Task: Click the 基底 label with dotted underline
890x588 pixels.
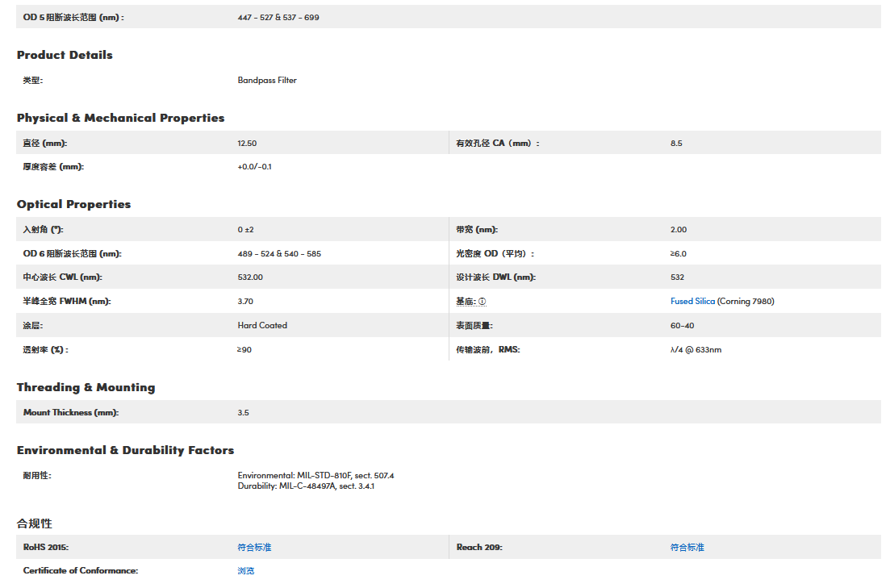Action: tap(466, 302)
